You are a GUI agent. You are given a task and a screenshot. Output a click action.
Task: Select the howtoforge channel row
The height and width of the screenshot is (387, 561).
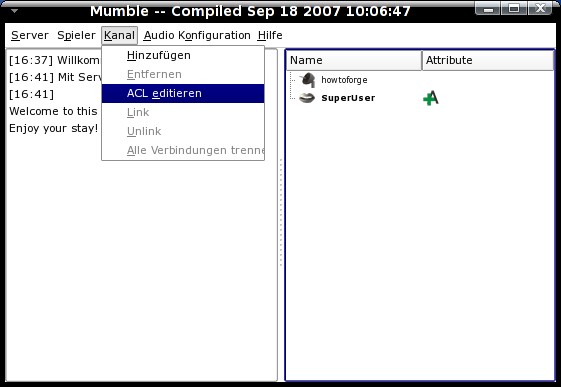coord(420,80)
